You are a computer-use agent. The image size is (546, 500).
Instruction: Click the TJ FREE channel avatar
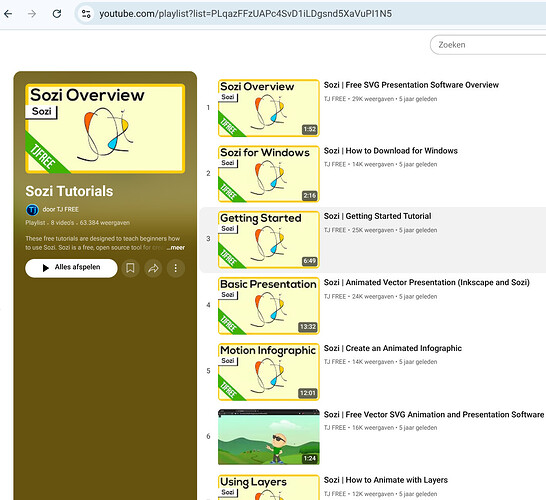[x=32, y=210]
